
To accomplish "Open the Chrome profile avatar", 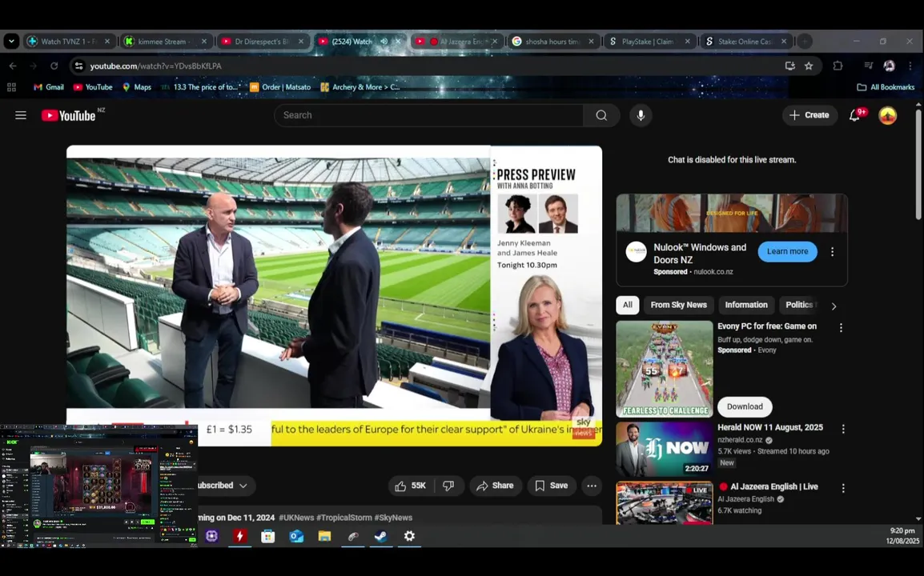I will (889, 66).
